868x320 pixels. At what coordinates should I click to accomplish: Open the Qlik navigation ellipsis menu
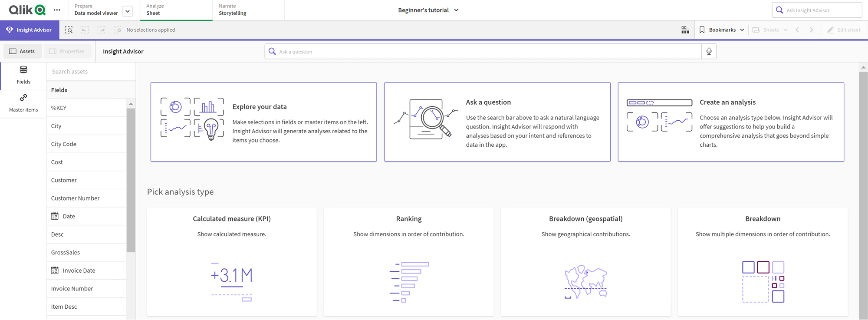57,10
